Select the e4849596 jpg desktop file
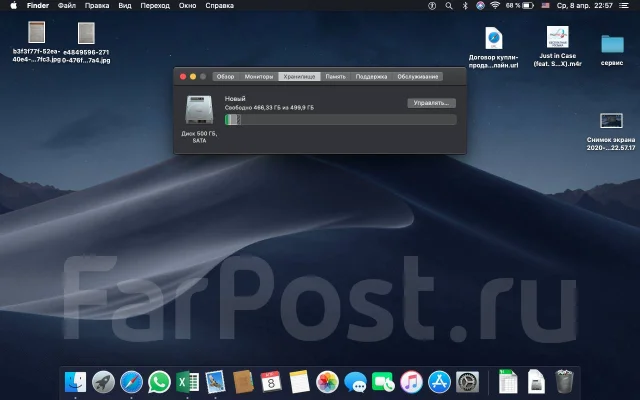This screenshot has height=400, width=640. (x=86, y=42)
